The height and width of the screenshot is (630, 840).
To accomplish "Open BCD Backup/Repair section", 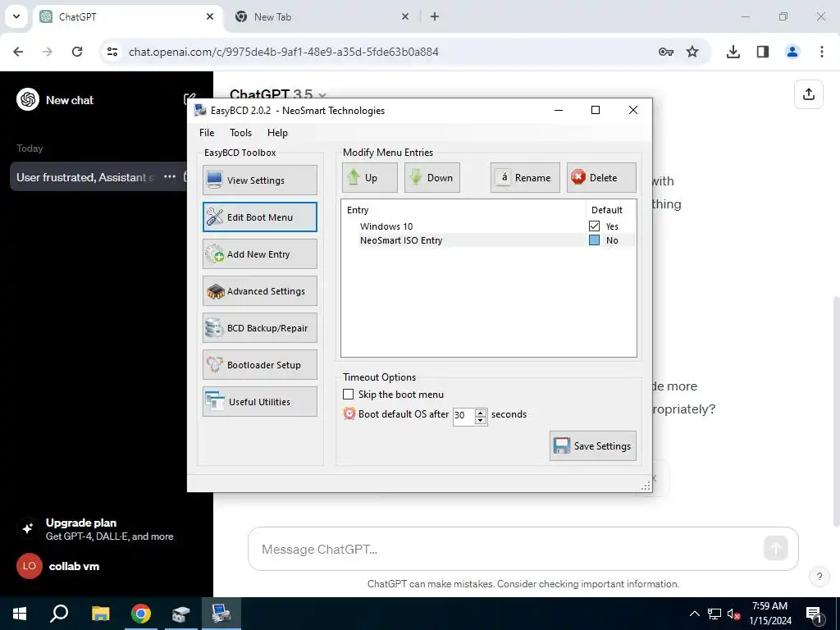I will [260, 328].
